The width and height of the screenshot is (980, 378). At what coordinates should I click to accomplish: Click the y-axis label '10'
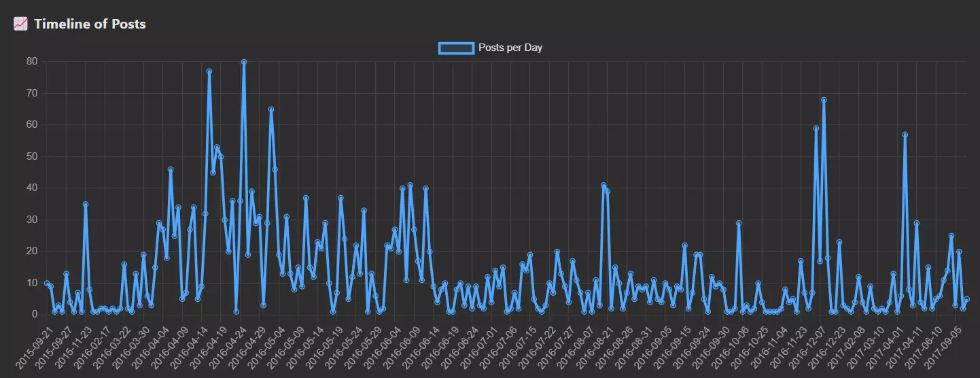31,283
